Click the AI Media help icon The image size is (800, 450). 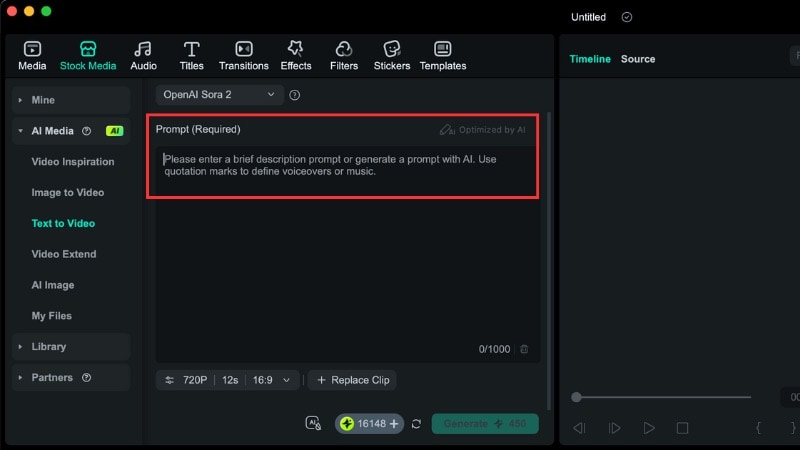point(87,131)
